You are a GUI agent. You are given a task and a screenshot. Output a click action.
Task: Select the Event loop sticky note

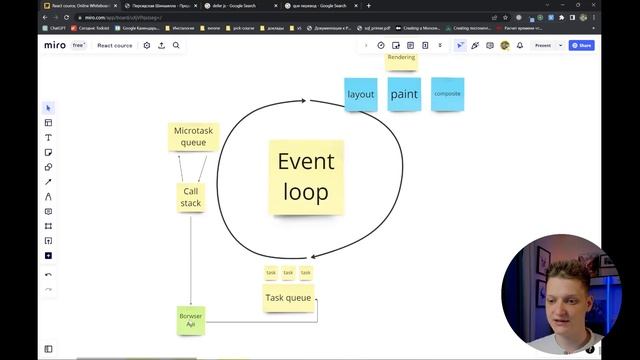(x=306, y=178)
